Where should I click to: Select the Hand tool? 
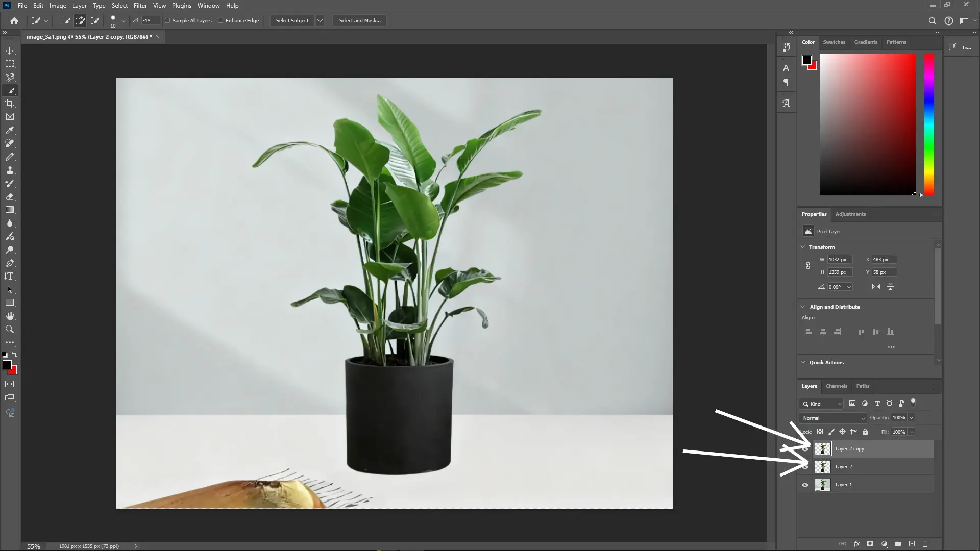[10, 315]
